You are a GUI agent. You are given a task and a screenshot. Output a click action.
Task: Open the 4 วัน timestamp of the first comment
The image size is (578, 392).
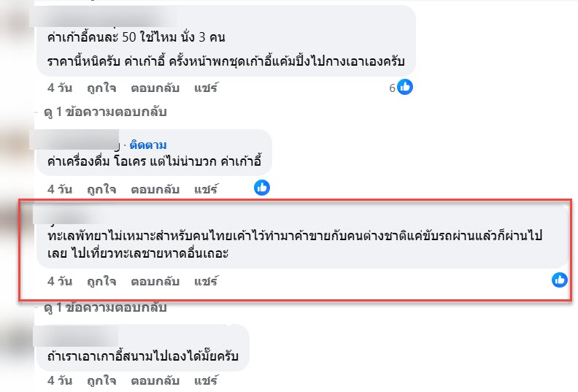point(60,88)
